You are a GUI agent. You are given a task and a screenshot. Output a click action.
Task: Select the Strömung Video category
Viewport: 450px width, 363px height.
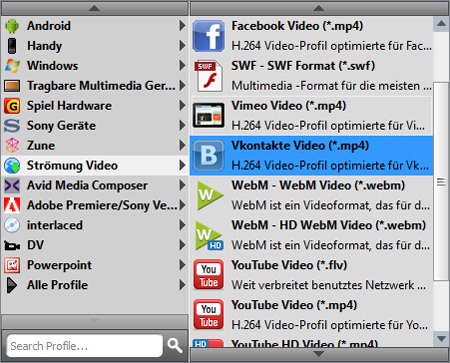[x=95, y=166]
